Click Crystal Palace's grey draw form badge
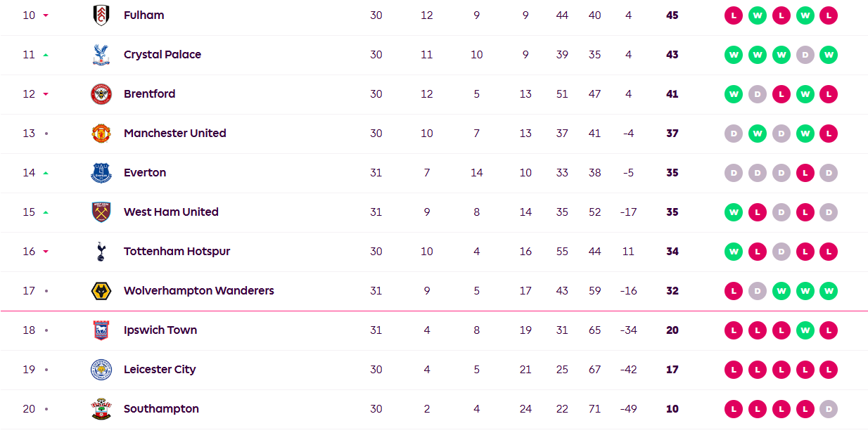The height and width of the screenshot is (440, 868). (805, 55)
